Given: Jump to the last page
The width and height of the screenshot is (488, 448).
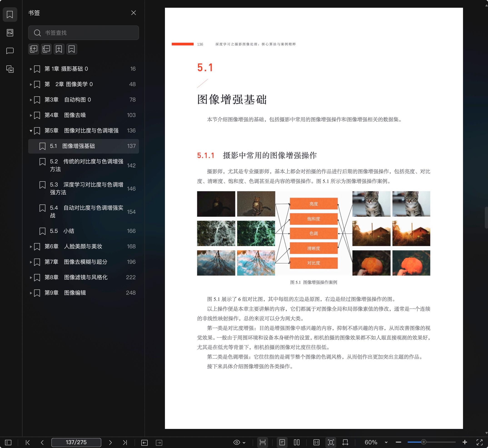Looking at the screenshot, I should pos(125,442).
